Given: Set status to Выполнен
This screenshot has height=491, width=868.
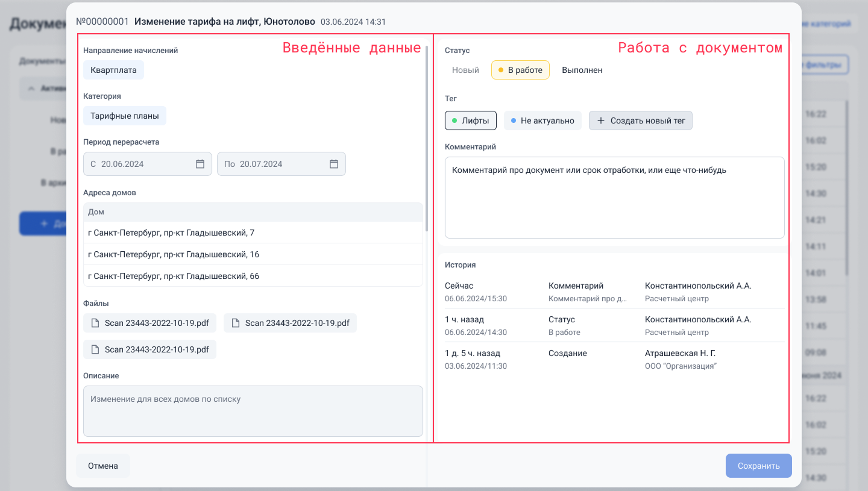Looking at the screenshot, I should pos(582,70).
